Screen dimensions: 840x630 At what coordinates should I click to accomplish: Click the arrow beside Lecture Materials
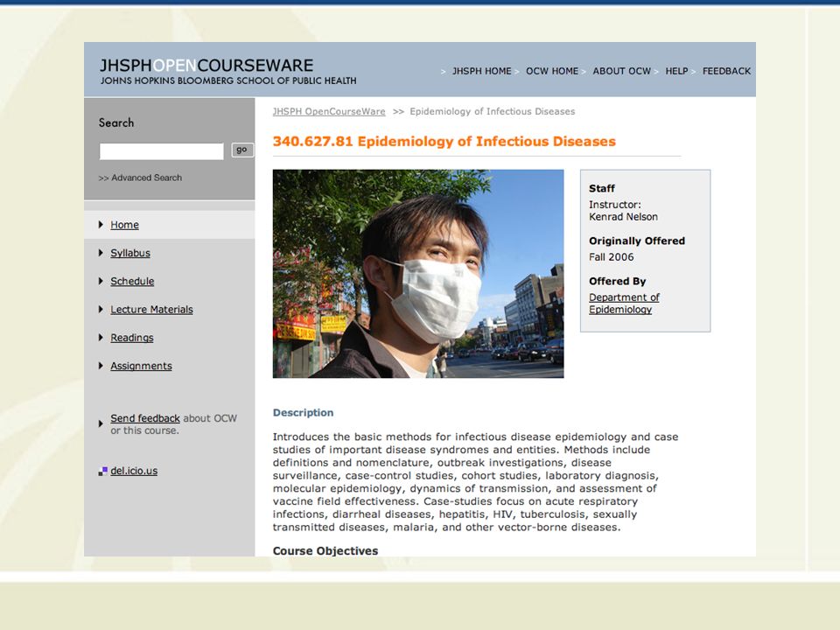point(101,310)
